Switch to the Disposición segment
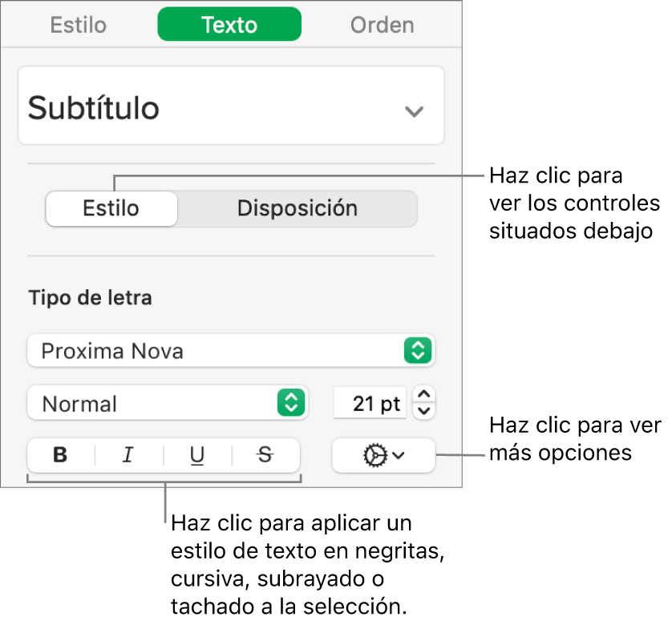The width and height of the screenshot is (672, 629). coord(298,208)
